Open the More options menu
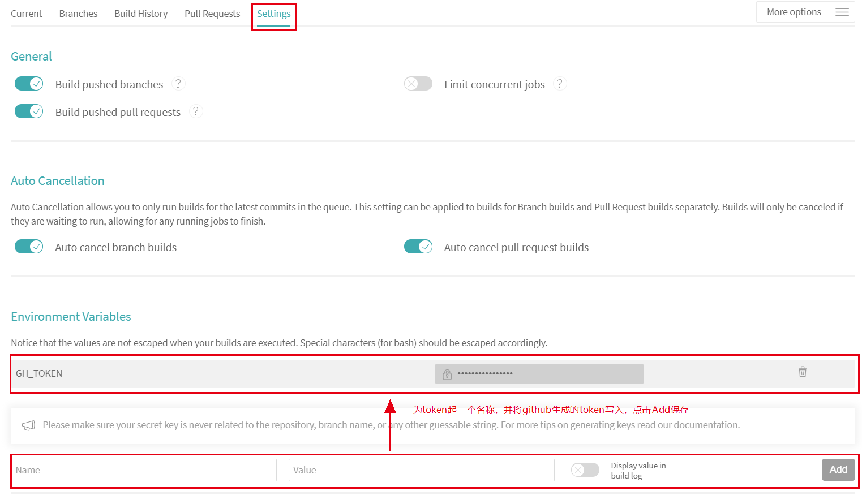 794,12
